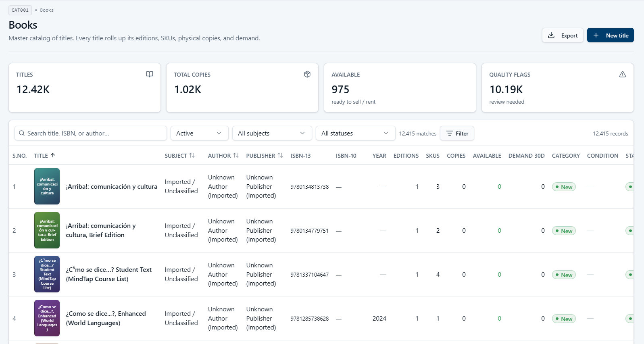Click the filter lines icon
The height and width of the screenshot is (344, 644).
450,133
